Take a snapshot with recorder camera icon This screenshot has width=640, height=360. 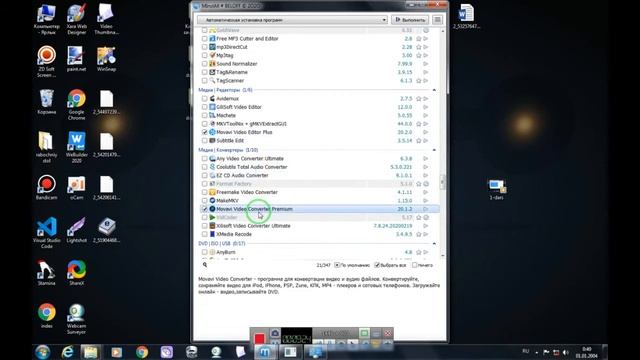(275, 333)
